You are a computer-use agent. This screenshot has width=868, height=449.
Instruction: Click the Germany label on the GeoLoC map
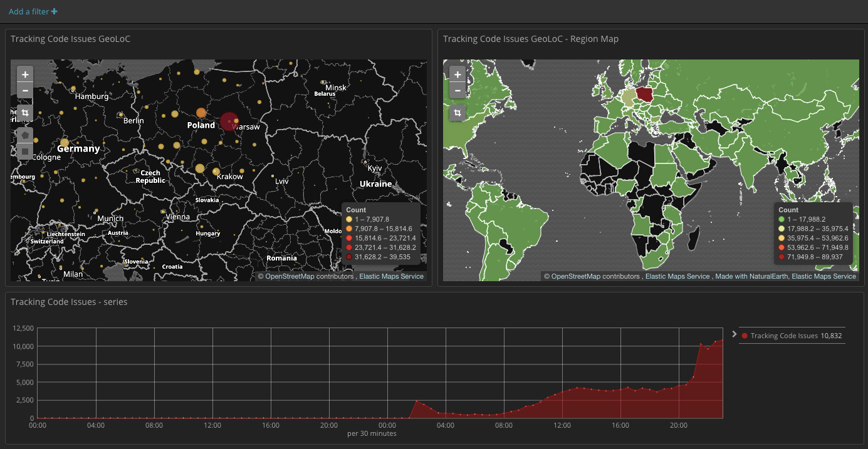tap(78, 149)
